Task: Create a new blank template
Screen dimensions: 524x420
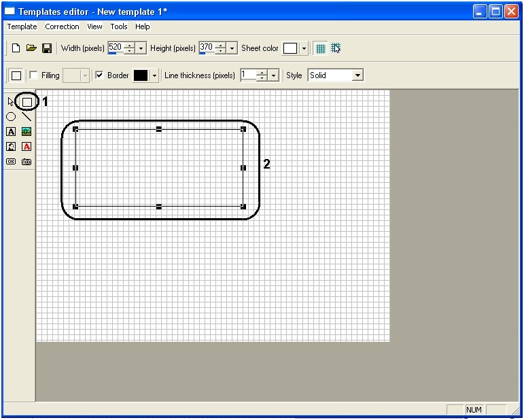Action: pyautogui.click(x=16, y=48)
